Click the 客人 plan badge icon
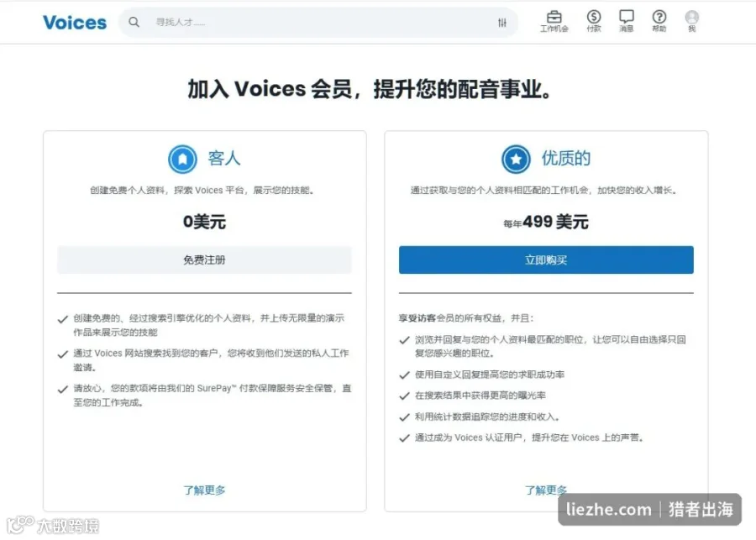This screenshot has height=540, width=756. (x=183, y=159)
